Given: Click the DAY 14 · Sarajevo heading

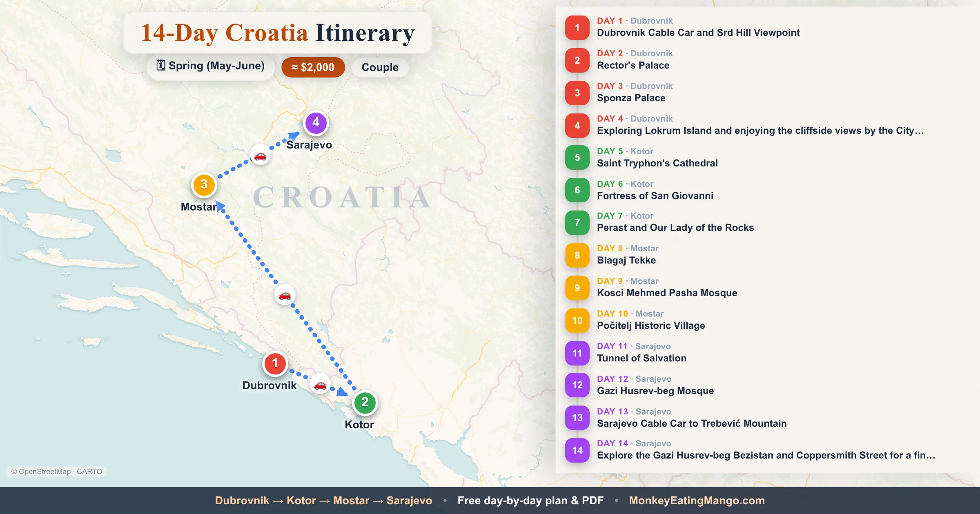Looking at the screenshot, I should (x=634, y=443).
